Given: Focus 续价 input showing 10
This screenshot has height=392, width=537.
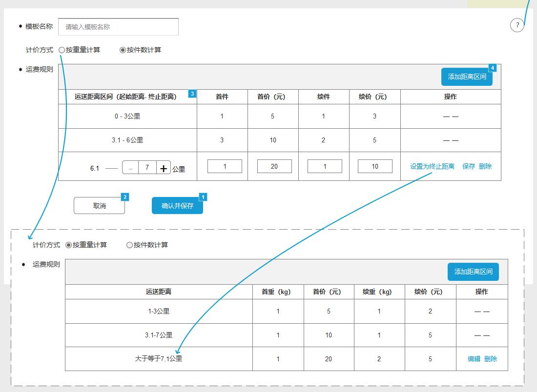Looking at the screenshot, I should click(x=375, y=166).
